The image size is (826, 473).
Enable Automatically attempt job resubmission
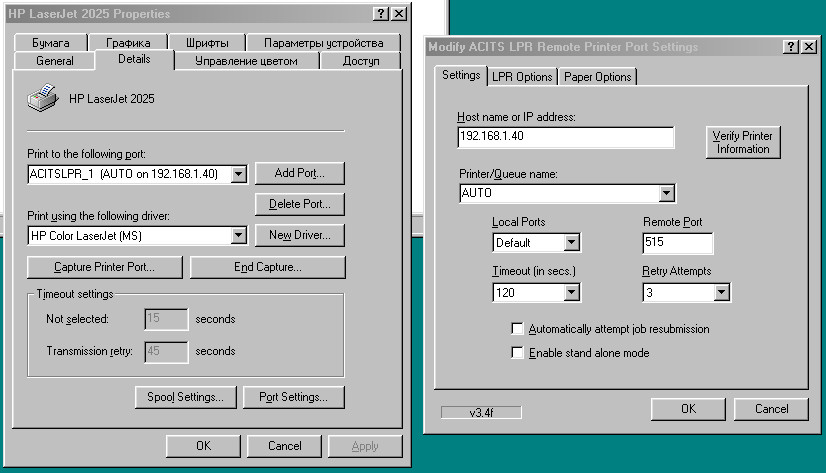tap(517, 329)
